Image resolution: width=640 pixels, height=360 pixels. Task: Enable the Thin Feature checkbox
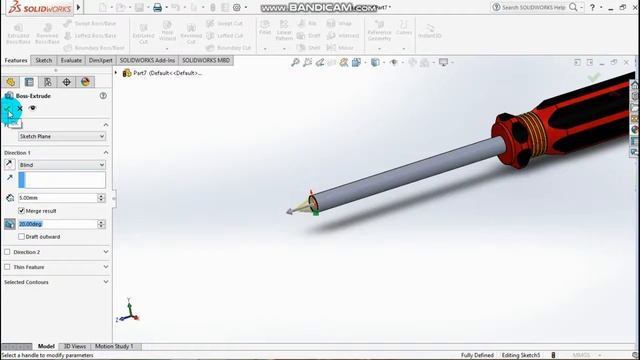click(x=7, y=267)
